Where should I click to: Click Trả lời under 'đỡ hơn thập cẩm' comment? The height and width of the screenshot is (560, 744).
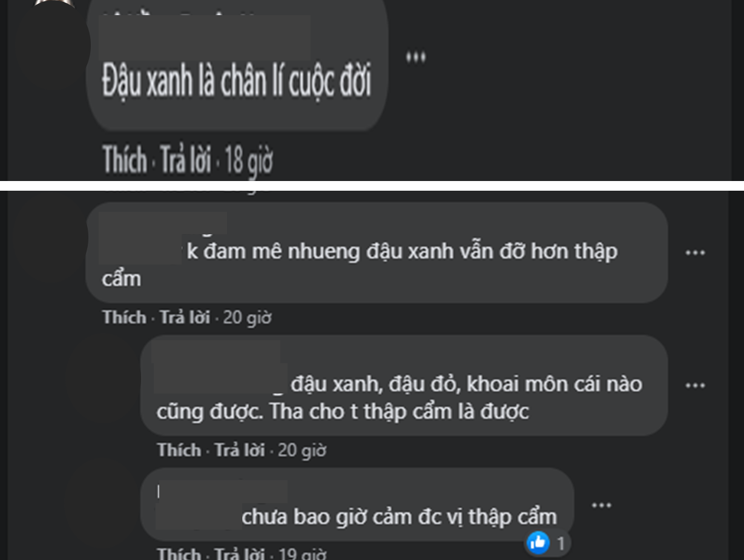click(x=185, y=317)
